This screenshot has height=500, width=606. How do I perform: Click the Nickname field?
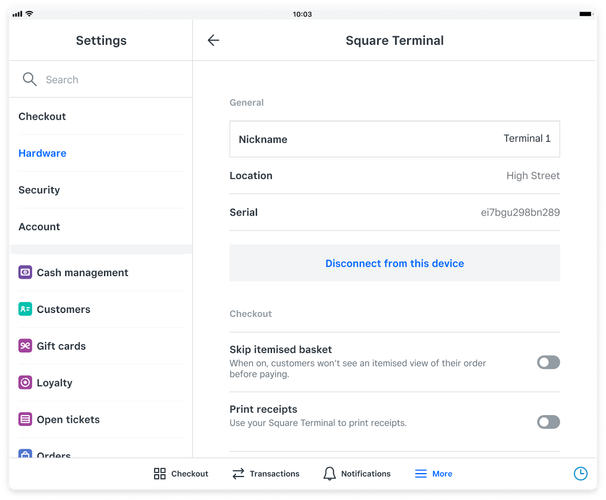(x=394, y=139)
